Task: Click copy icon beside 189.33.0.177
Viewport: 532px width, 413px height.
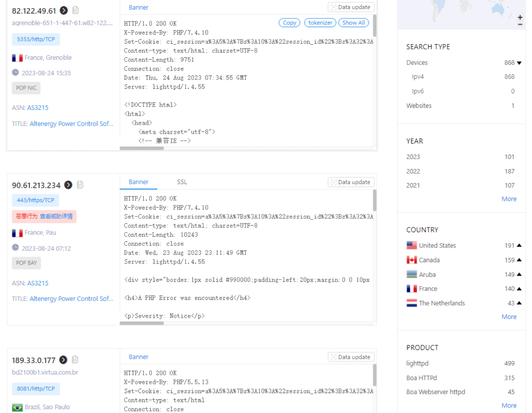Action: pyautogui.click(x=75, y=360)
